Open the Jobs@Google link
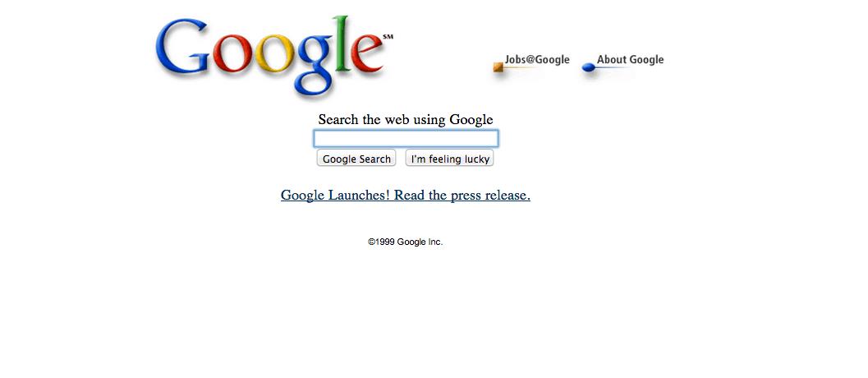868x378 pixels. 537,60
